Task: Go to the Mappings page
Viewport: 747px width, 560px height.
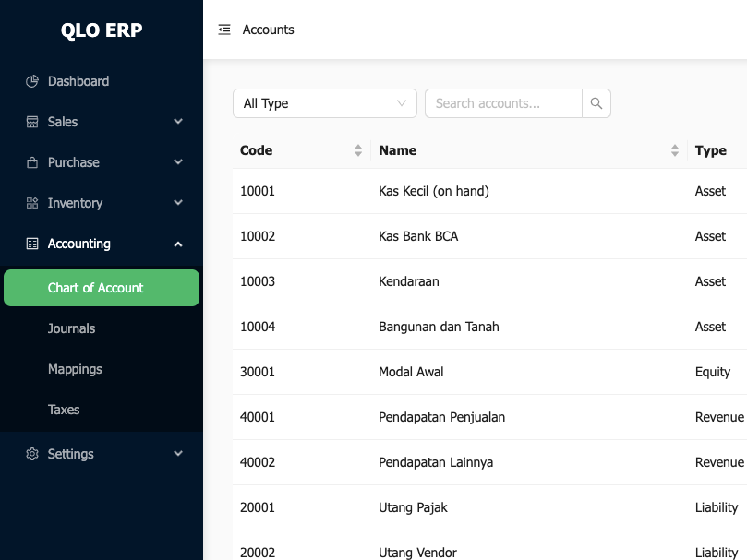Action: pos(75,369)
